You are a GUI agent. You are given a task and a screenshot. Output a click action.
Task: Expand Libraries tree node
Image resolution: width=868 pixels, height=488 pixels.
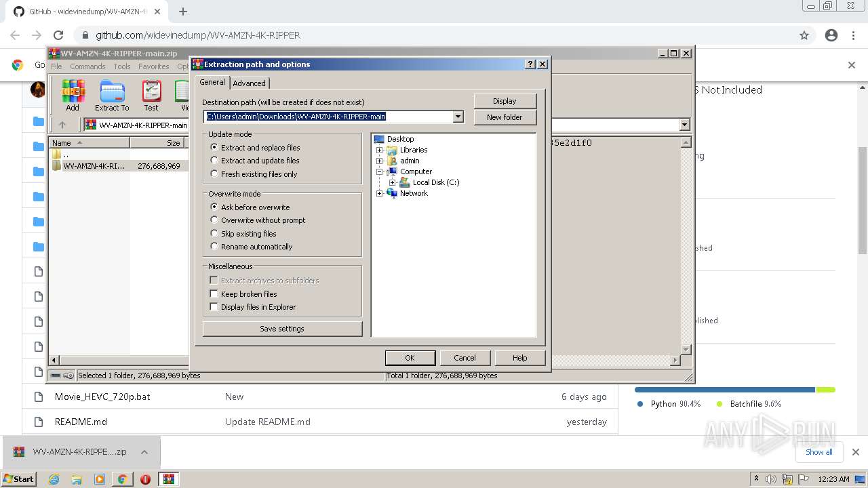click(x=379, y=150)
